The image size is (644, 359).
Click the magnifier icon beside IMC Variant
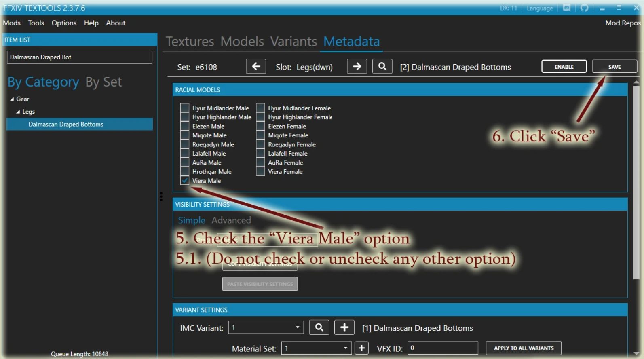tap(319, 327)
